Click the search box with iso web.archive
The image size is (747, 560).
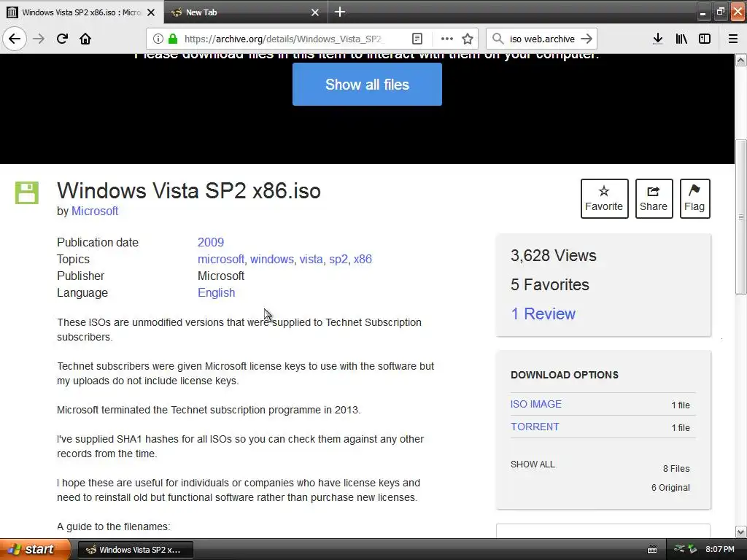tap(542, 39)
